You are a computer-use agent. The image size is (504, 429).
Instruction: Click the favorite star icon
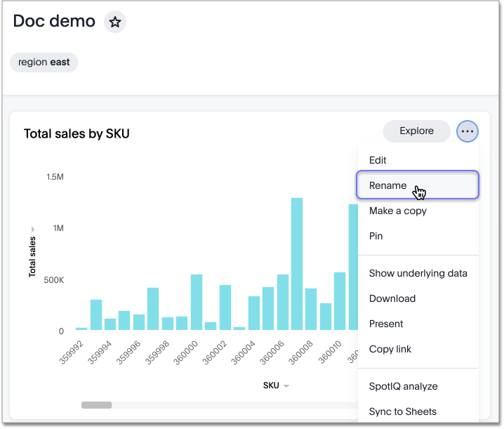pyautogui.click(x=115, y=22)
